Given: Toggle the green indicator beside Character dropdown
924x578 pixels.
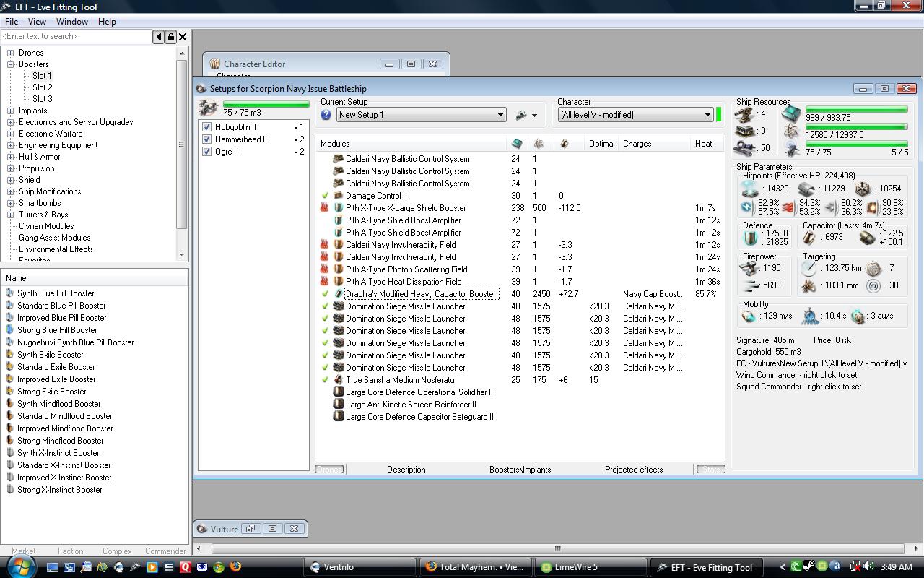Looking at the screenshot, I should [718, 114].
